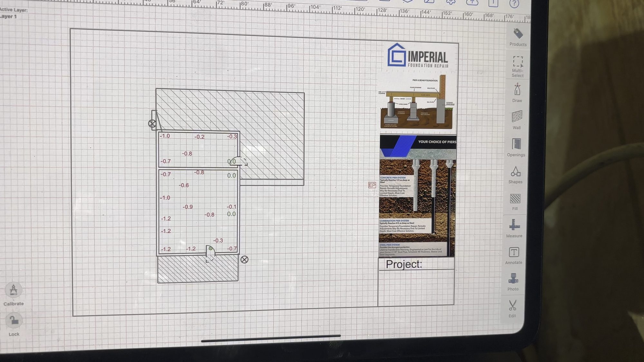The height and width of the screenshot is (362, 644).
Task: Select the Annotate text tool
Action: coord(514,255)
